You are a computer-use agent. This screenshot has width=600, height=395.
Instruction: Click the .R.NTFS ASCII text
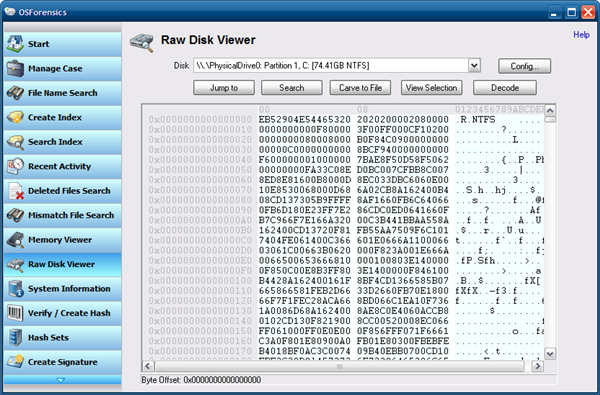pos(475,120)
